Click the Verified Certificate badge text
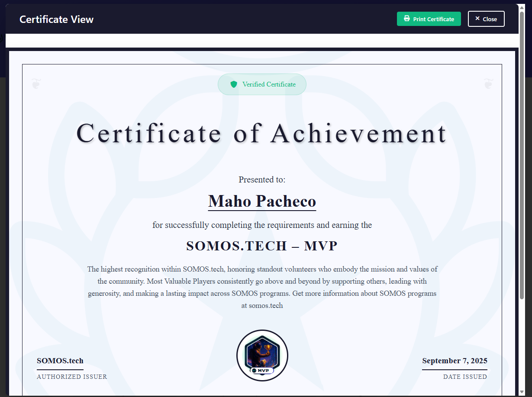This screenshot has width=532, height=397. tap(269, 84)
